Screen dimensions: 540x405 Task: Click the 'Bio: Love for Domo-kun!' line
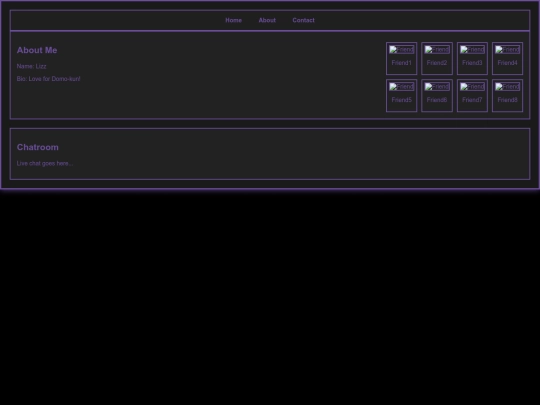[x=49, y=79]
